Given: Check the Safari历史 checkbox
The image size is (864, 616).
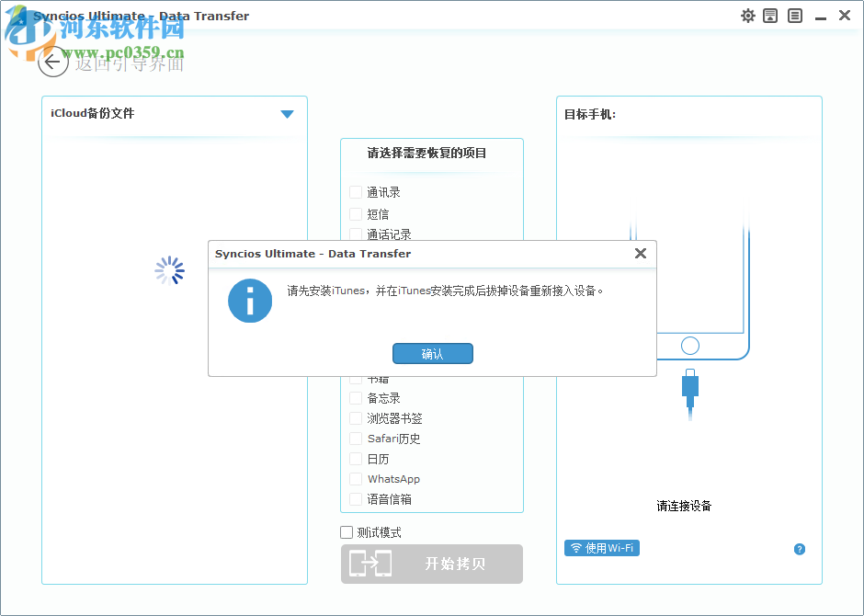Looking at the screenshot, I should [x=355, y=438].
